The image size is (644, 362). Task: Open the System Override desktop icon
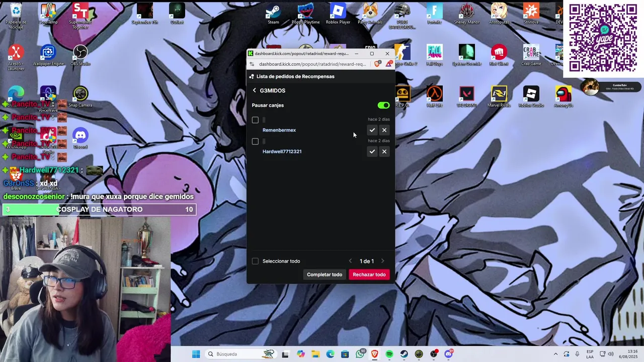click(466, 55)
